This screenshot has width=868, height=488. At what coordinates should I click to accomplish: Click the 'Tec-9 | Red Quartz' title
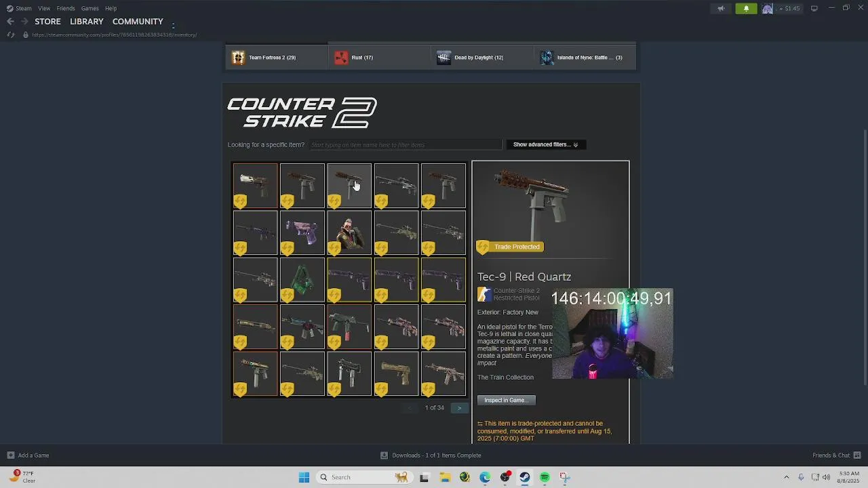point(524,277)
